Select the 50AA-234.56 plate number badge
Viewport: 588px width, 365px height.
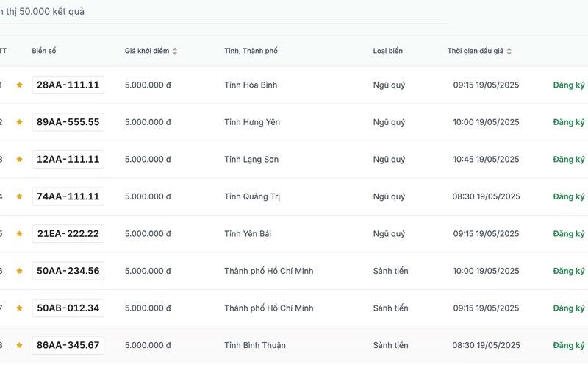68,271
